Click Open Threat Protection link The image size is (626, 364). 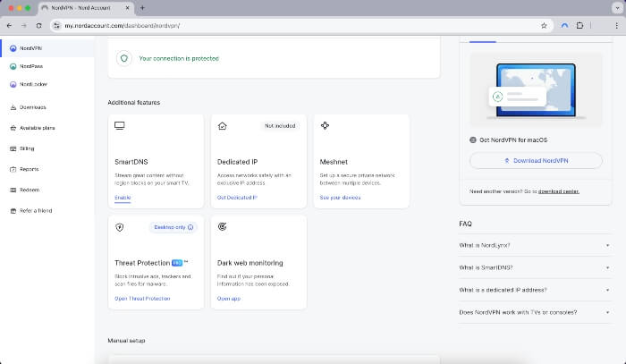(x=142, y=299)
